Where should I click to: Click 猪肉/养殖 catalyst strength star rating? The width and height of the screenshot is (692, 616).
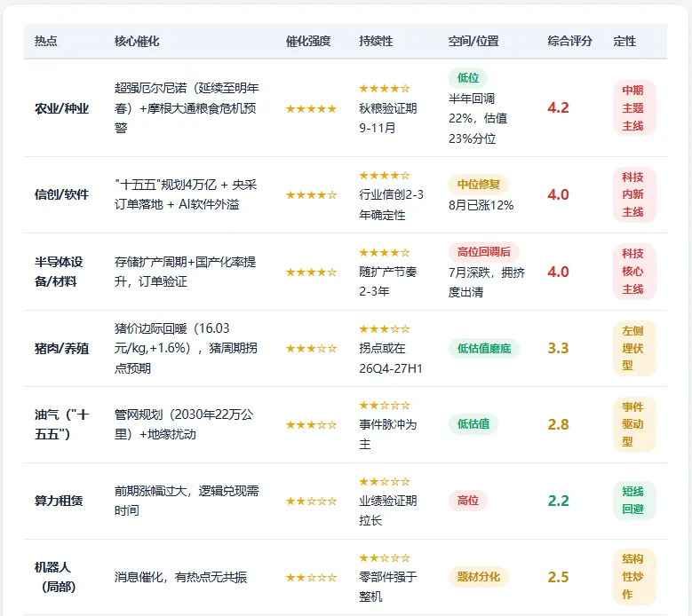(311, 348)
